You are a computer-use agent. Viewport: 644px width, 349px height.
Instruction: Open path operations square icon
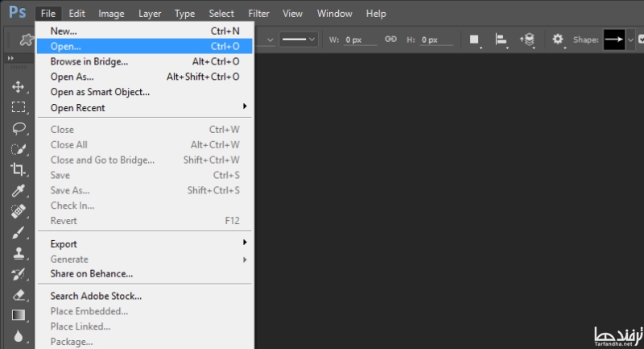click(x=474, y=39)
